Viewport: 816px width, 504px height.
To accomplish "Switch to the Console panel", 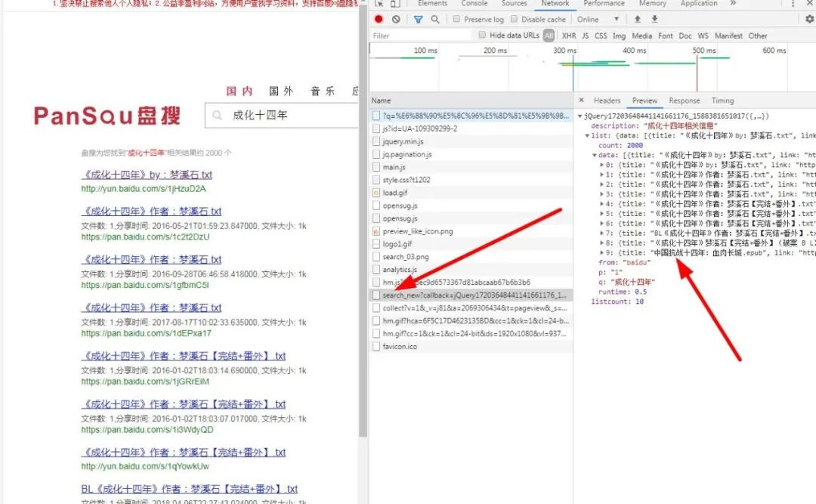I will pyautogui.click(x=474, y=4).
